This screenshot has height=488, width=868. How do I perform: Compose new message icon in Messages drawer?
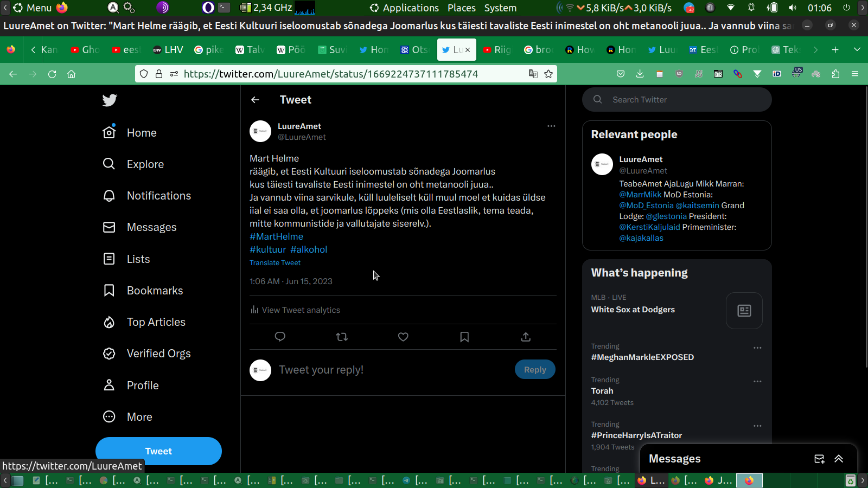tap(819, 459)
